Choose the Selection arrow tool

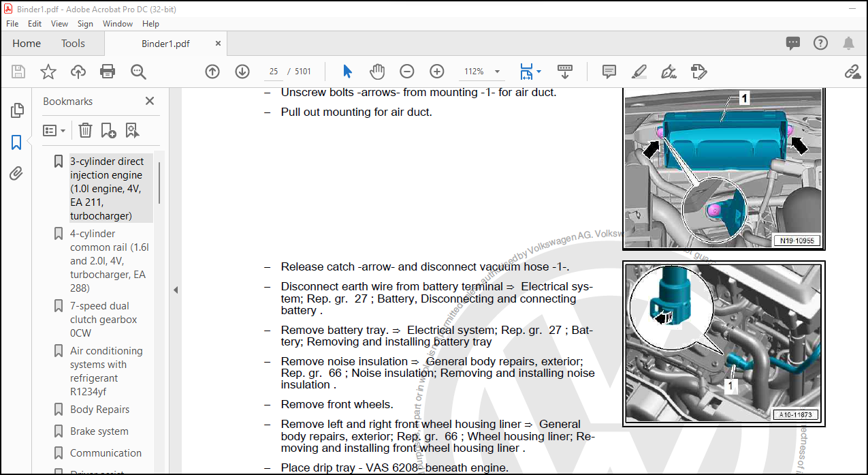(347, 72)
